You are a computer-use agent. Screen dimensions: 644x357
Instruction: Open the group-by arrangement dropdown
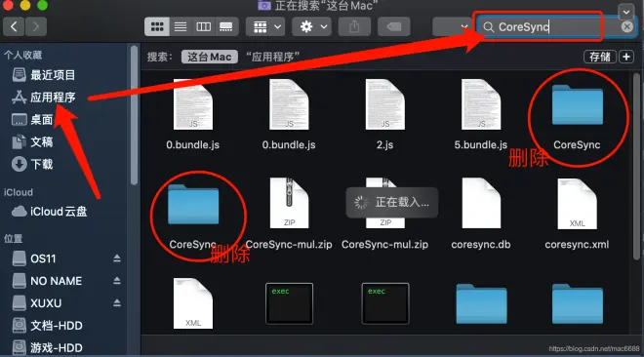[x=265, y=27]
